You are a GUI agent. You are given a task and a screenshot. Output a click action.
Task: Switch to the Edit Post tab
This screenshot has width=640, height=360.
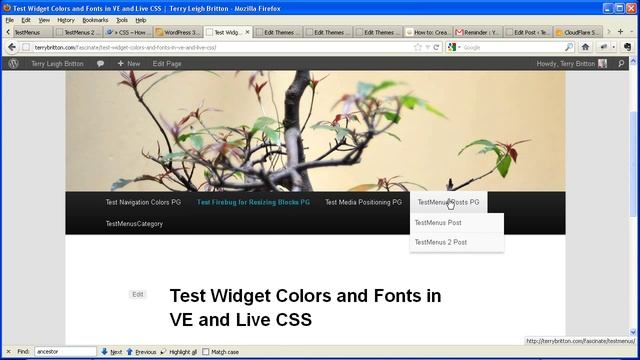(528, 32)
